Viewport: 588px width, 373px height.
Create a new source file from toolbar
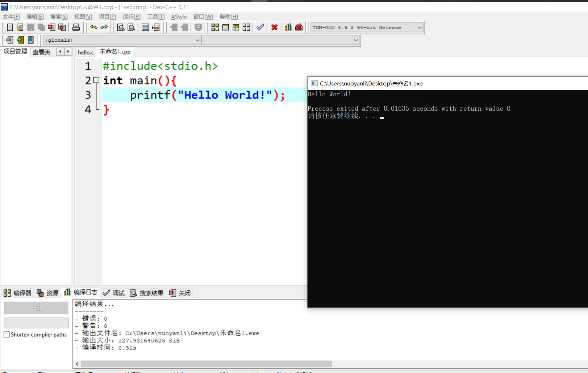click(x=10, y=27)
